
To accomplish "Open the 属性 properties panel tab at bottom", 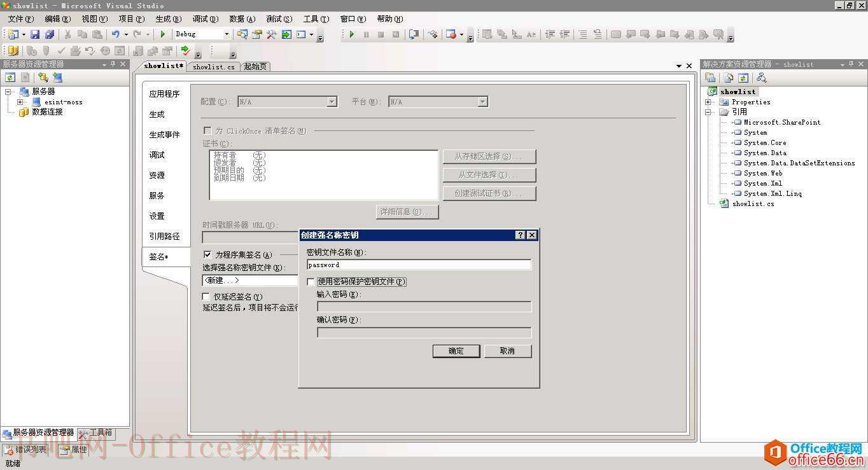I will point(74,450).
